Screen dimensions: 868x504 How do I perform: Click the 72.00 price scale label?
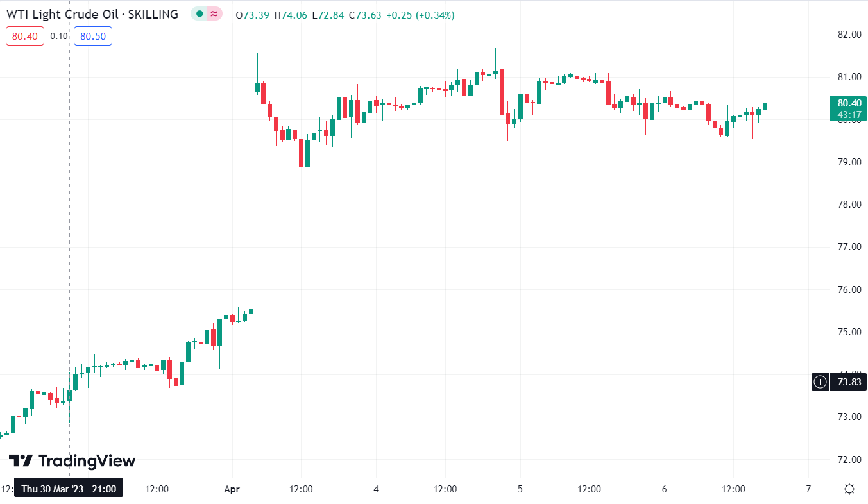[x=847, y=460]
